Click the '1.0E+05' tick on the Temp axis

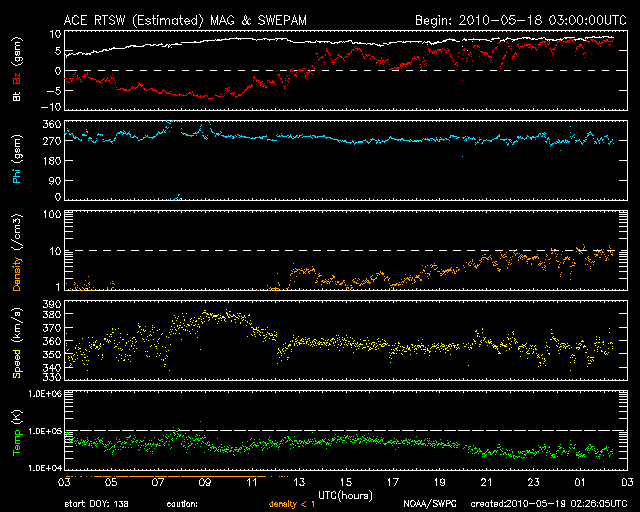(45, 431)
